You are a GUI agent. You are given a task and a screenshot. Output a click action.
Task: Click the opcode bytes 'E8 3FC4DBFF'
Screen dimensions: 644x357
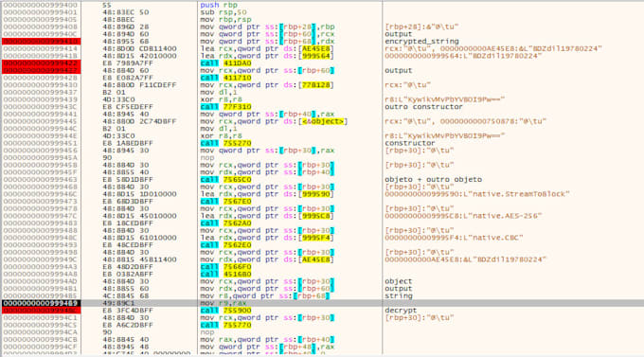tap(127, 311)
